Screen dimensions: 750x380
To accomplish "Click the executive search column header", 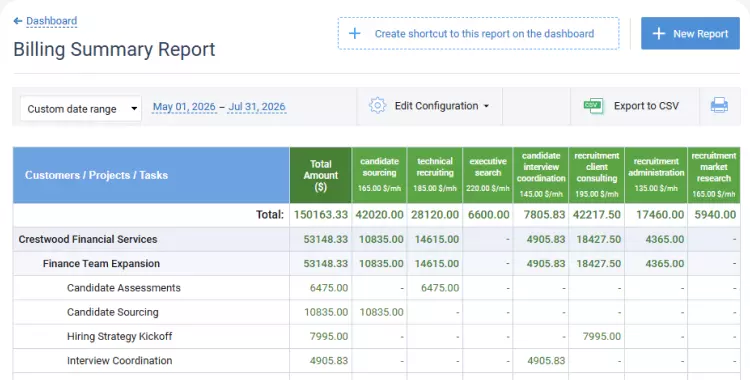I will 488,175.
